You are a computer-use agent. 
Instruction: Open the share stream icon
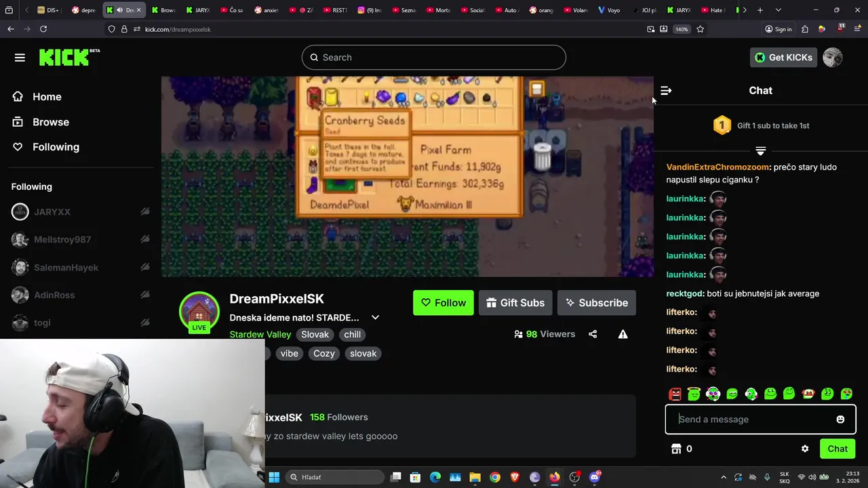click(593, 334)
